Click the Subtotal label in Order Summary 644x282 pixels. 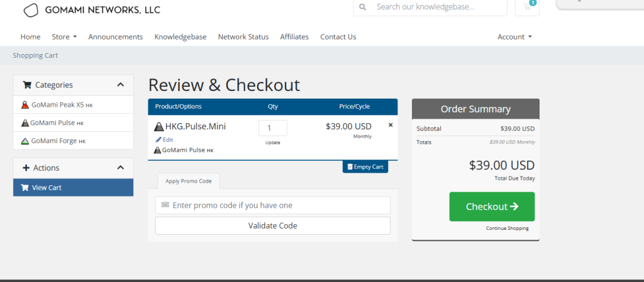coord(429,129)
